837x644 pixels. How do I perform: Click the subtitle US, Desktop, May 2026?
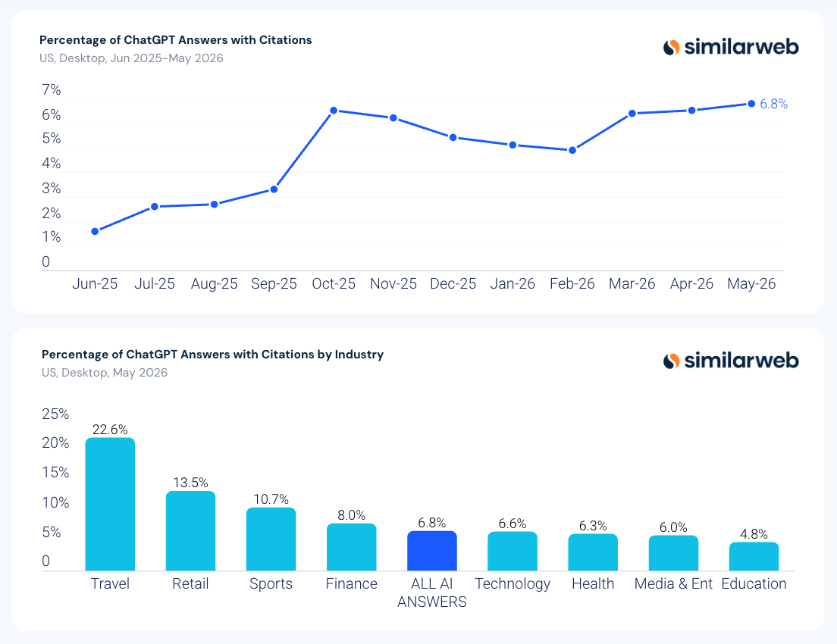(105, 373)
